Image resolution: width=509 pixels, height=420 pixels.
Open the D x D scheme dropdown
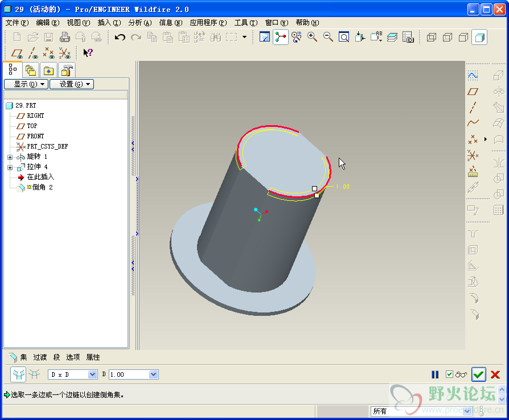[92, 374]
